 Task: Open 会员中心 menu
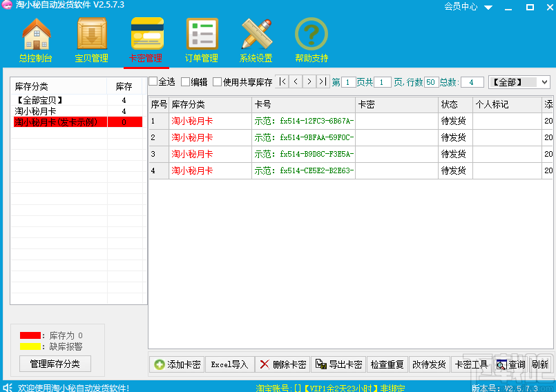coord(461,6)
